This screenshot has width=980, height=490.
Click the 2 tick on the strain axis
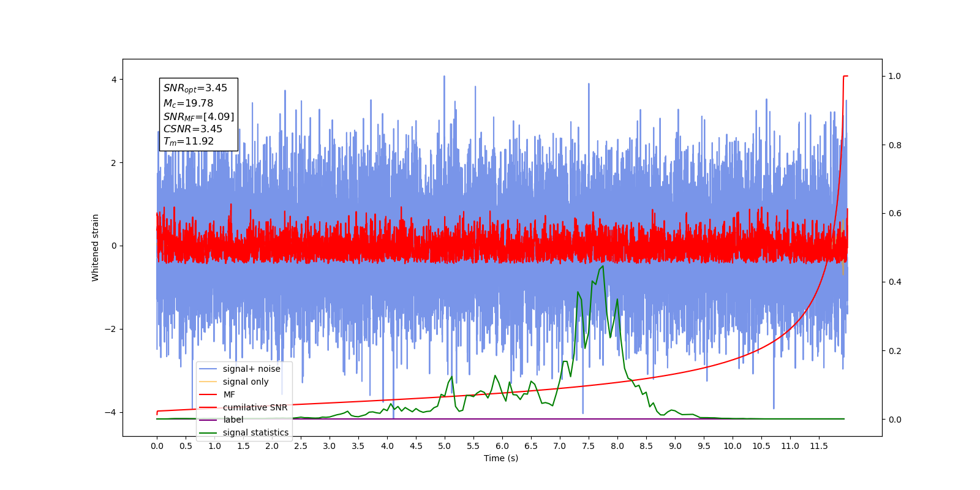coord(114,163)
